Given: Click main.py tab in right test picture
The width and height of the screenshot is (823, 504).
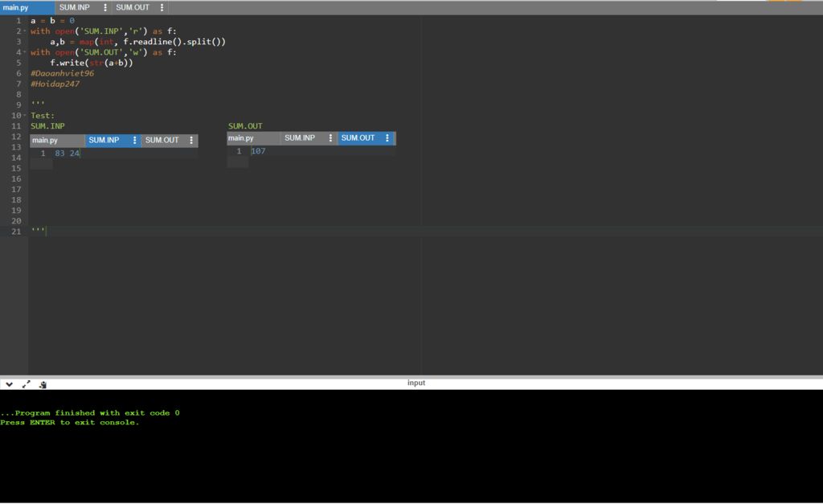Looking at the screenshot, I should (x=241, y=138).
